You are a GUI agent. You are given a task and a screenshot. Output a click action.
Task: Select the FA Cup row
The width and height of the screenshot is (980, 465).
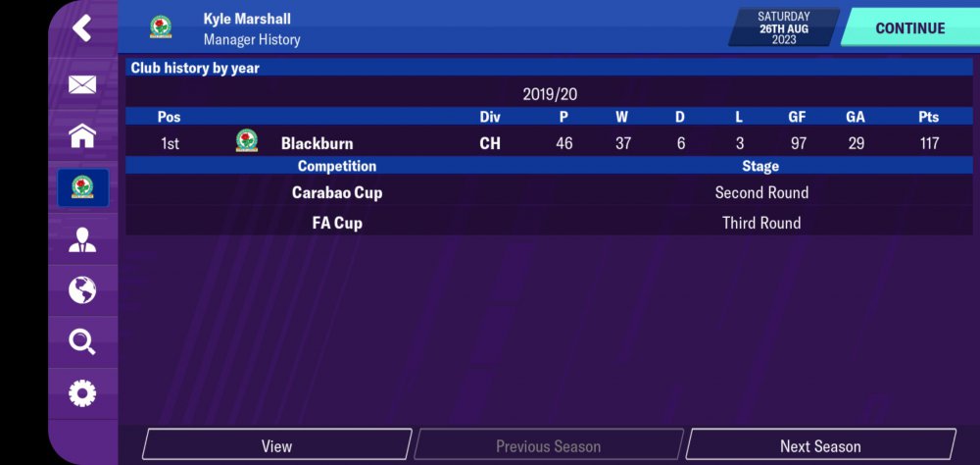pos(549,223)
